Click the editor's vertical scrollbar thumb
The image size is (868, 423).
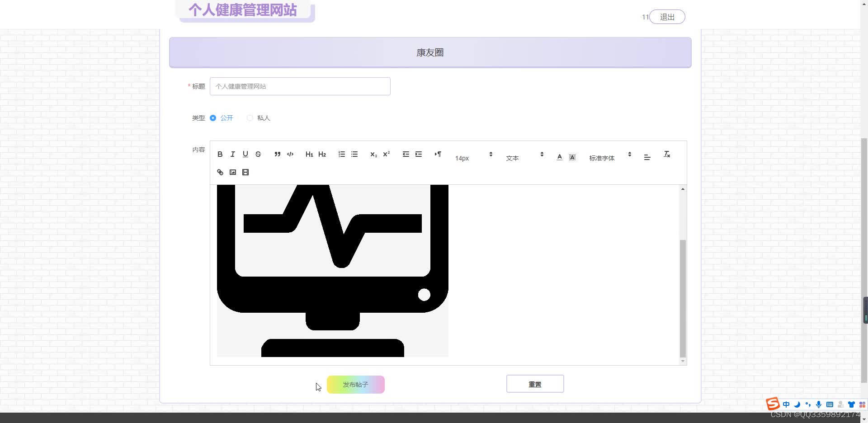[683, 298]
